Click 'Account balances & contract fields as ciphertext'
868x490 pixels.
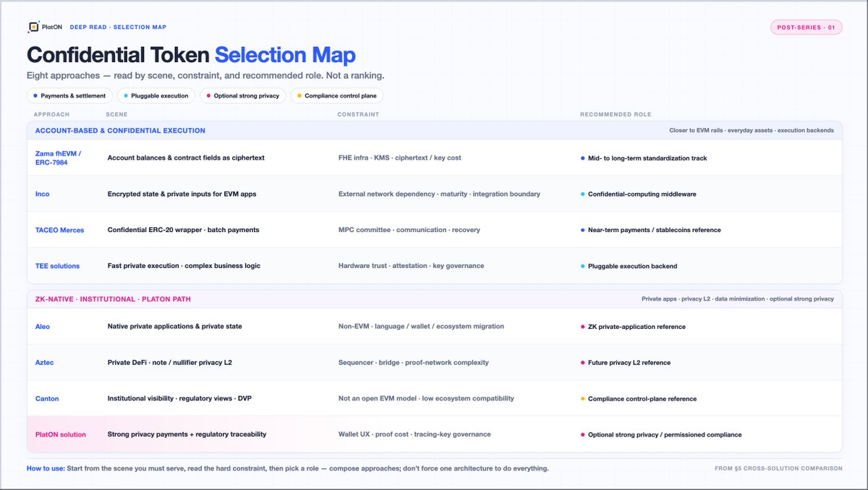(186, 158)
